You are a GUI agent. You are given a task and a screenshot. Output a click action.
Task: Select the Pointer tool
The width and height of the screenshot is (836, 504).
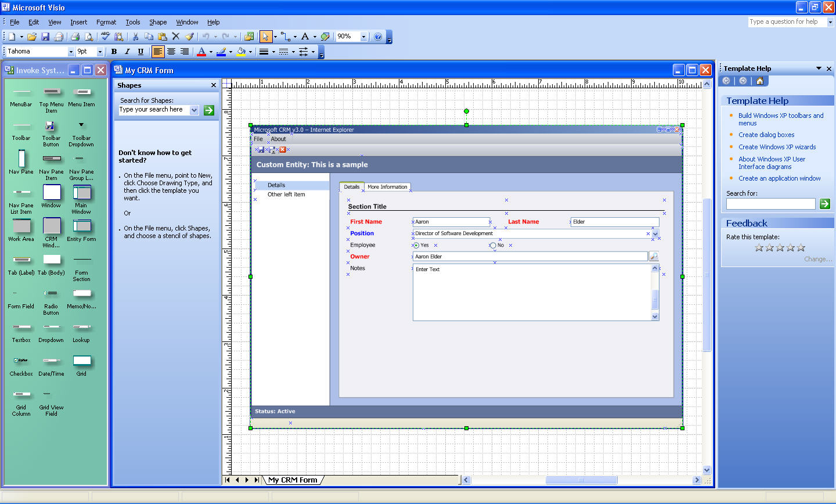click(265, 37)
